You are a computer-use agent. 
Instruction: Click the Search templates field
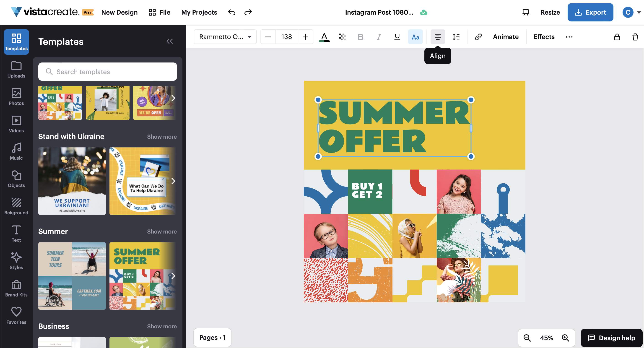[x=107, y=72]
